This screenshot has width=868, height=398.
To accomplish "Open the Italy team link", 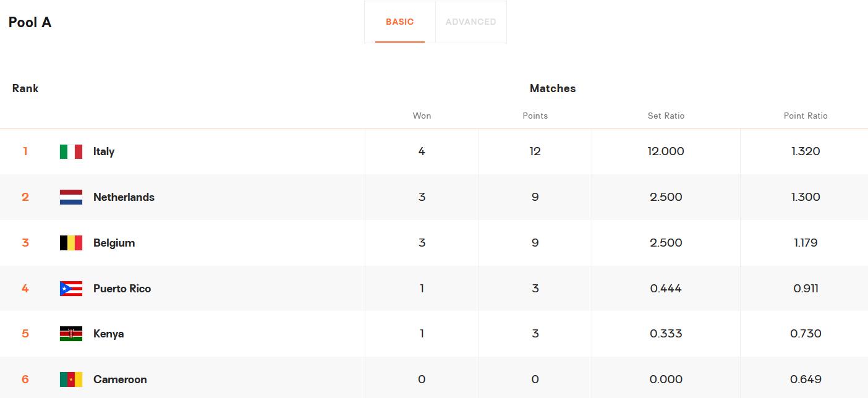I will point(104,151).
